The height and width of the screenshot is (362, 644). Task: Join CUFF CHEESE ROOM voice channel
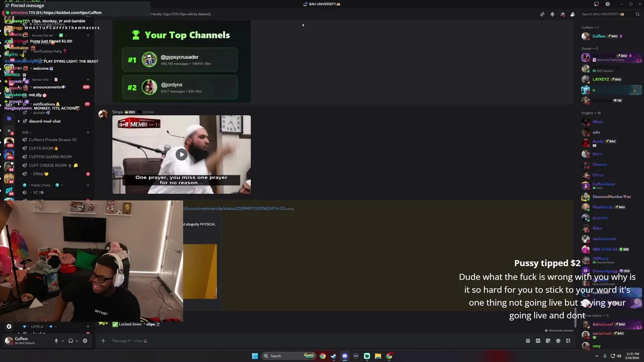click(x=55, y=165)
